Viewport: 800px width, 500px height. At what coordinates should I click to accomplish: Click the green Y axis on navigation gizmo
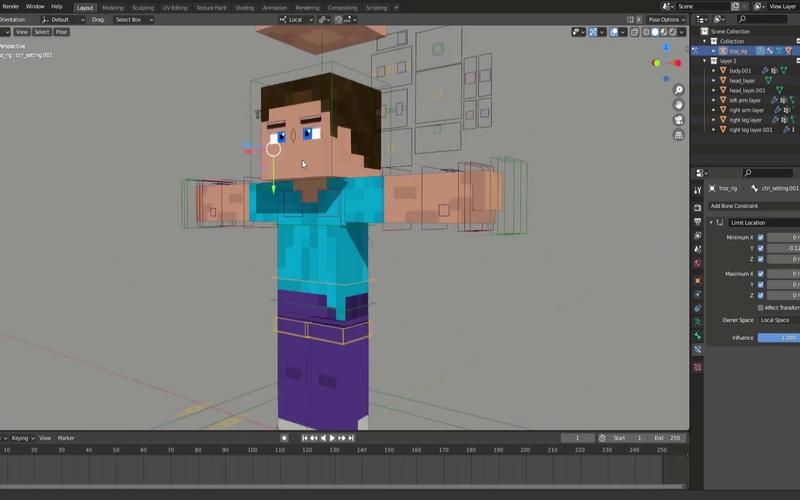coord(656,63)
